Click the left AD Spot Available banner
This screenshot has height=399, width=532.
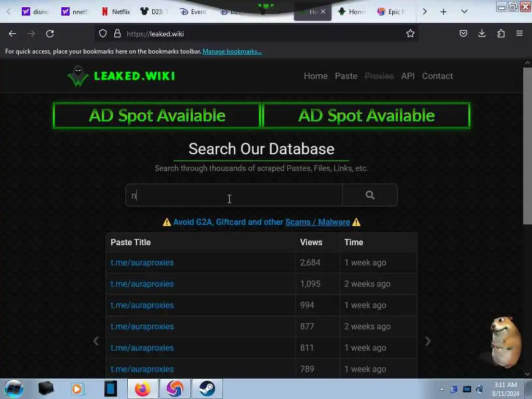tap(157, 115)
